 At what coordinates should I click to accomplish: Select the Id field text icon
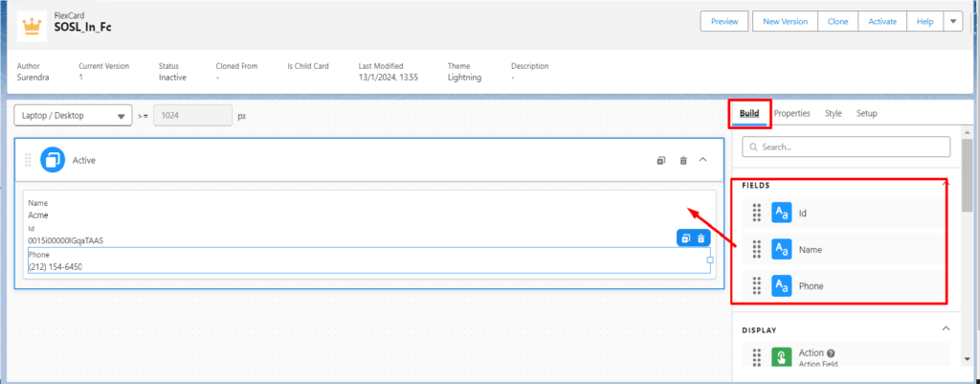tap(781, 213)
